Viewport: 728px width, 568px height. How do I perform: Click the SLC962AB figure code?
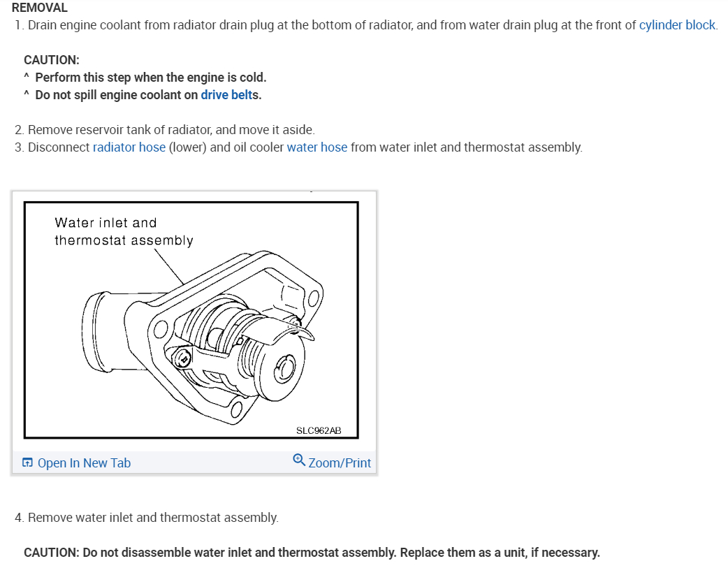pyautogui.click(x=319, y=430)
